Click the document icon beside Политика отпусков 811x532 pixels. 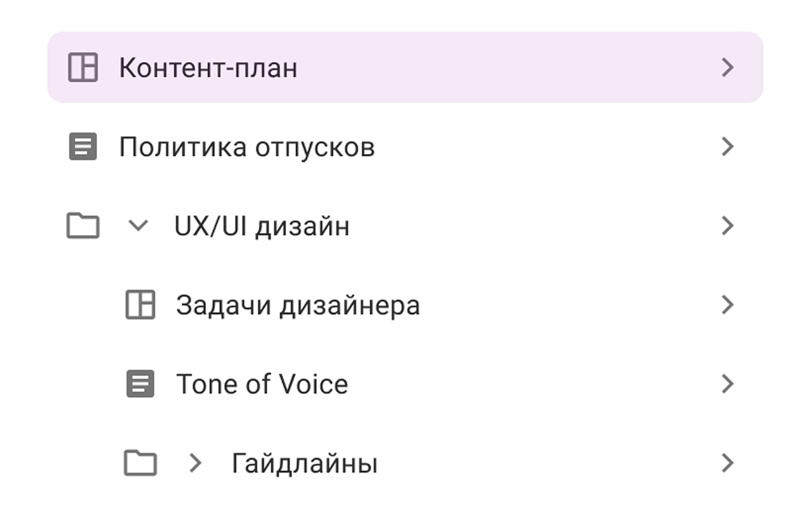tap(83, 147)
